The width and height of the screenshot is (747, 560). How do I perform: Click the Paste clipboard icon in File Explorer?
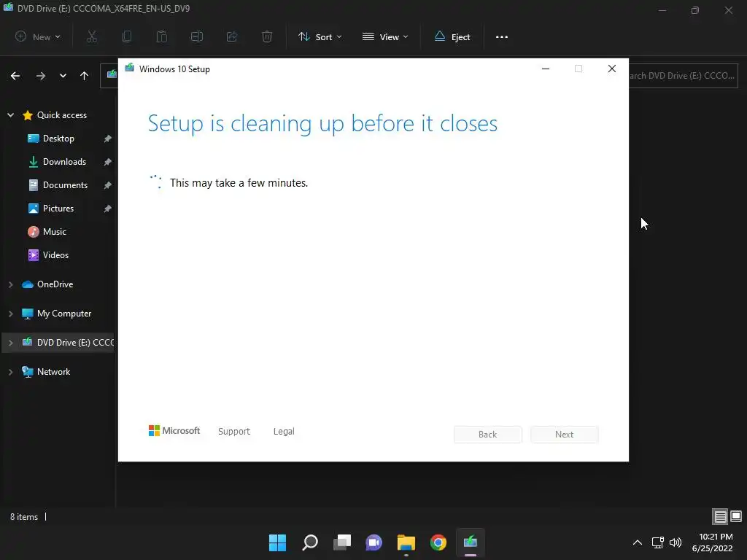tap(162, 36)
